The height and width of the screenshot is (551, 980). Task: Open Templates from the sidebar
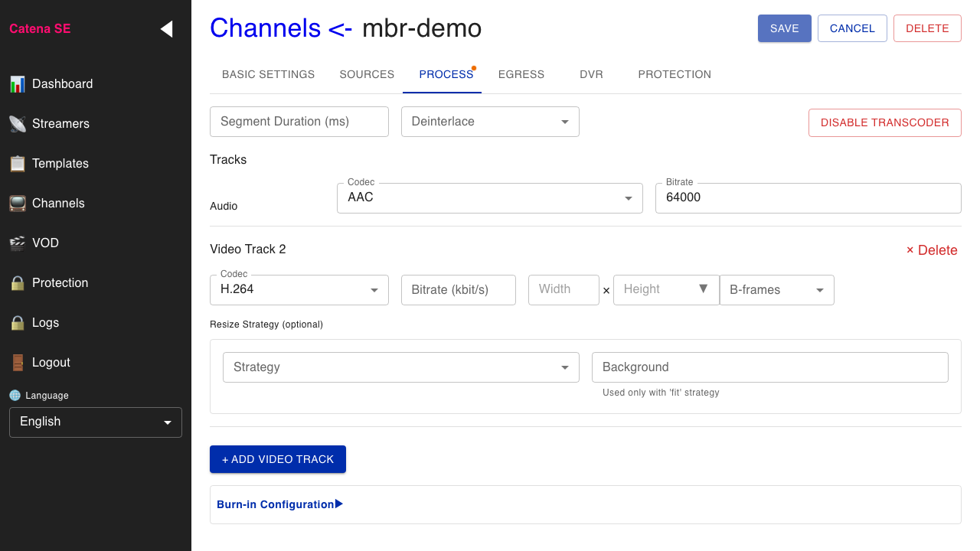[17, 163]
